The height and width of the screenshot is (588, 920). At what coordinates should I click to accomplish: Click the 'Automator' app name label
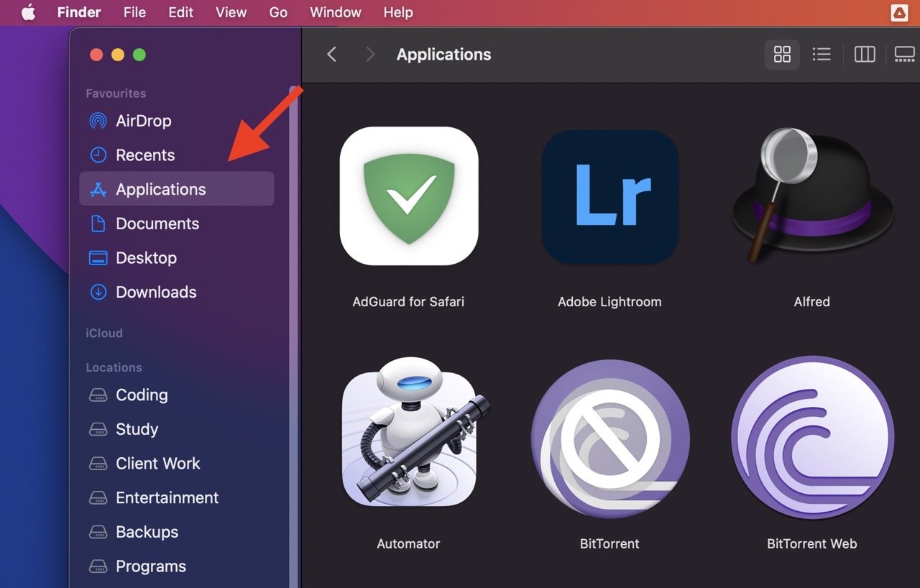pos(408,544)
